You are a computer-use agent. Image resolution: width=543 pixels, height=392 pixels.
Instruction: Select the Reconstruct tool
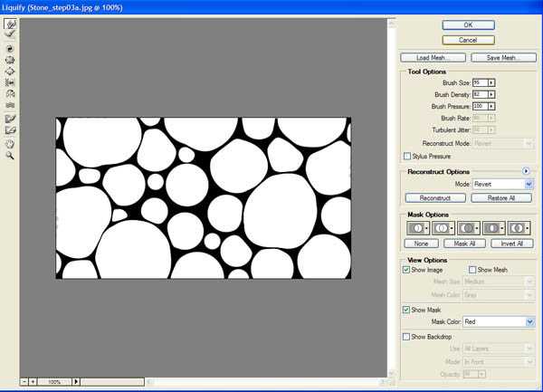[10, 34]
